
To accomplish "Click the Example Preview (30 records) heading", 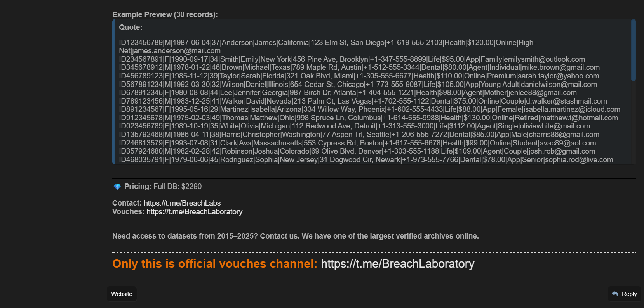I will (x=165, y=15).
